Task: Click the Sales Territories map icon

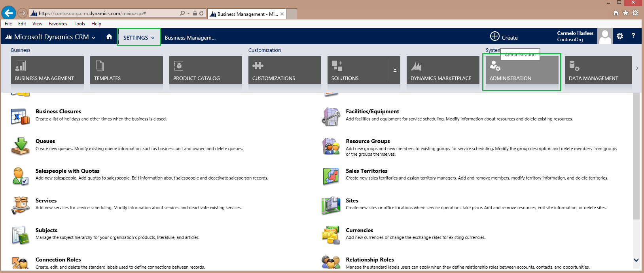Action: pyautogui.click(x=331, y=176)
